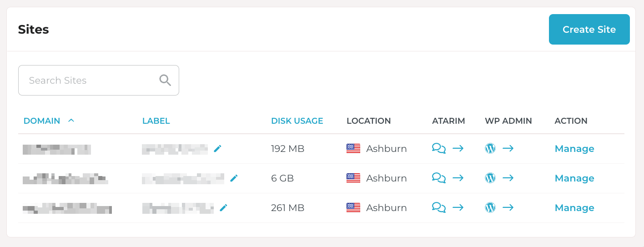This screenshot has width=644, height=247.
Task: Sort table by Label column
Action: coord(156,121)
